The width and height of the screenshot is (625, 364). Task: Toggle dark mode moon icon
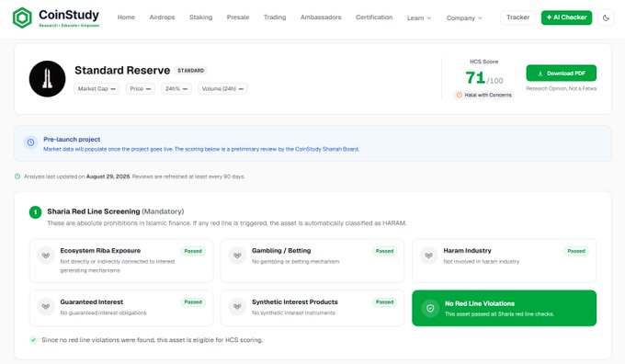(606, 18)
